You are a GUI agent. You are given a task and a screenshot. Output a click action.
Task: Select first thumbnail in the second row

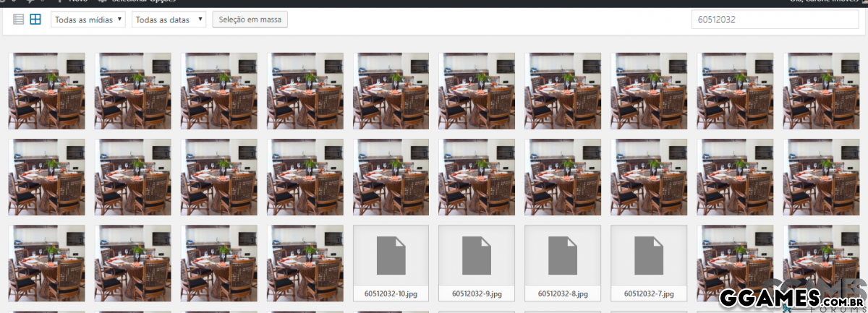point(46,177)
